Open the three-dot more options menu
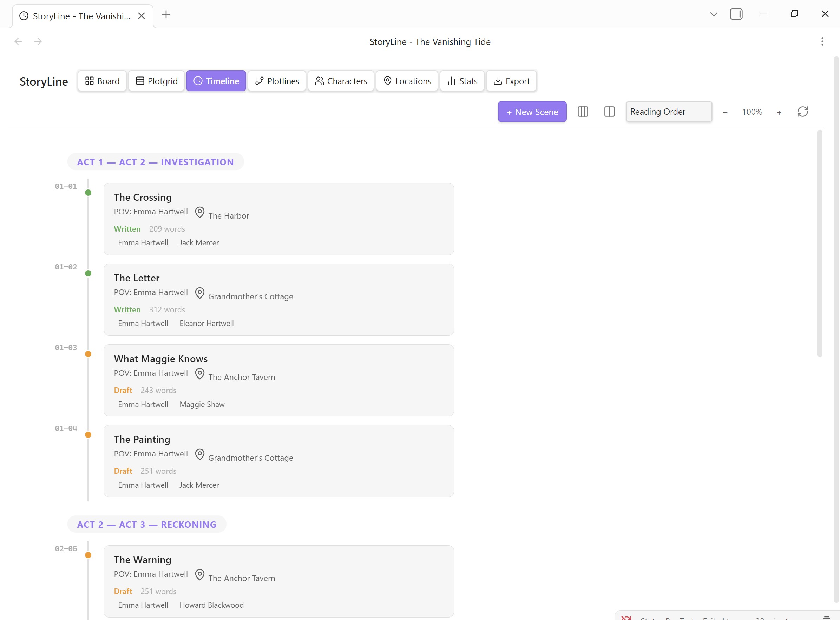 pyautogui.click(x=822, y=42)
